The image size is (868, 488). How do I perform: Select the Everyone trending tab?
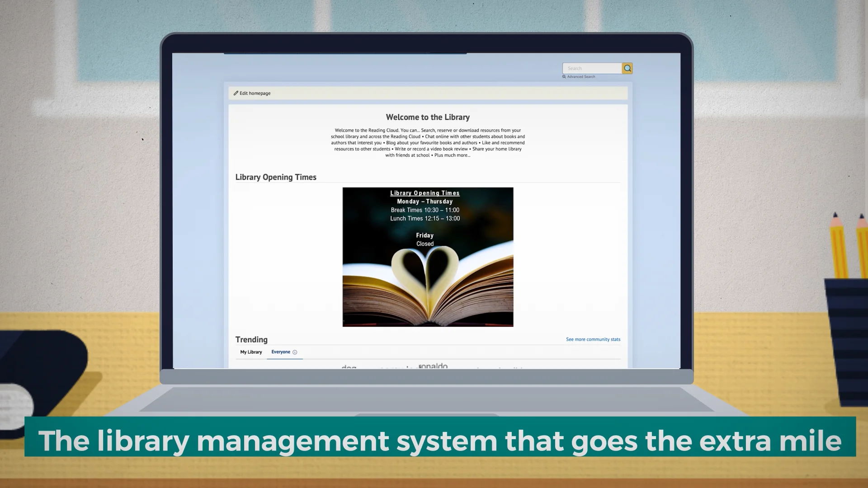tap(280, 352)
